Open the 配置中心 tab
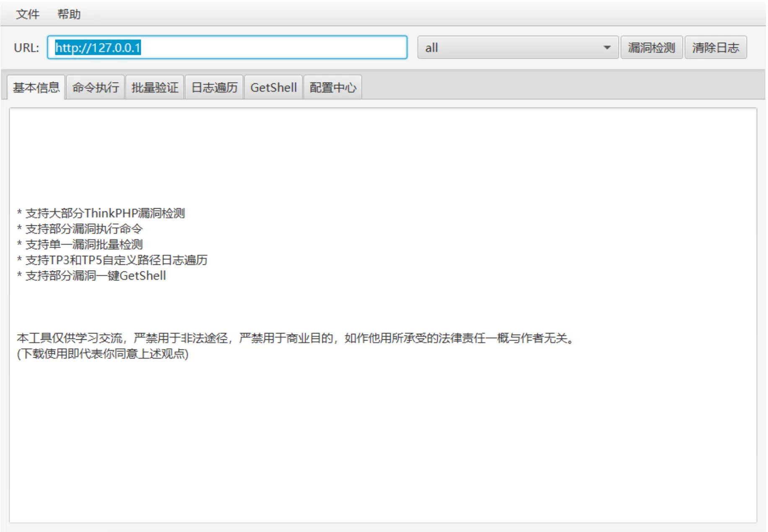The width and height of the screenshot is (768, 532). 333,88
